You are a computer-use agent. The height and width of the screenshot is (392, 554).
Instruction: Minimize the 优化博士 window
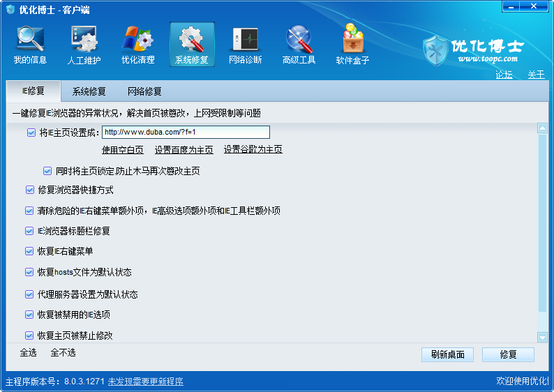pyautogui.click(x=511, y=6)
